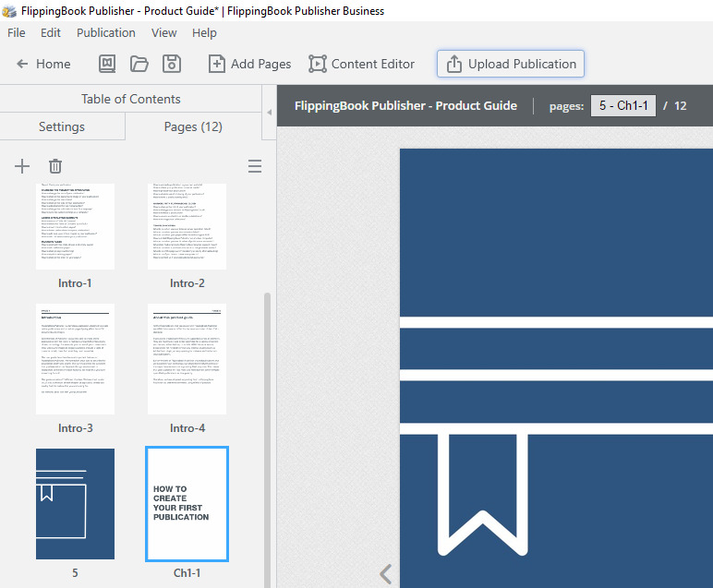Click the Intro-3 label text
713x588 pixels.
pos(75,428)
